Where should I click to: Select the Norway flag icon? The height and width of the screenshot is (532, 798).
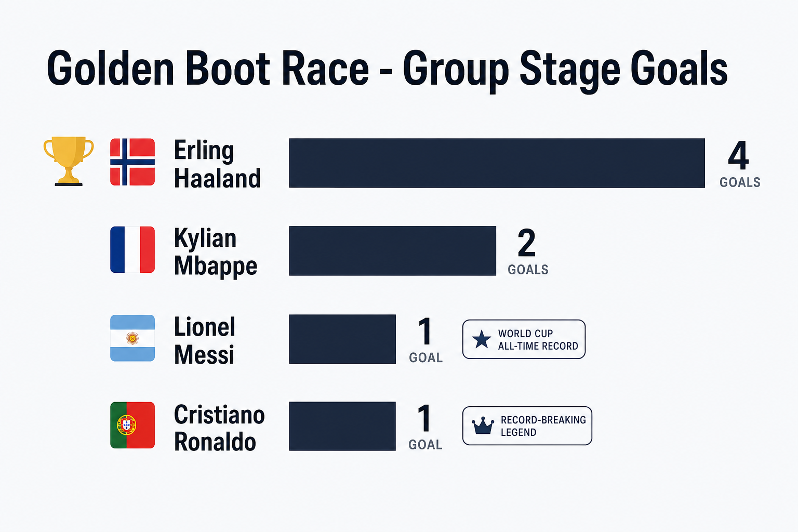132,162
